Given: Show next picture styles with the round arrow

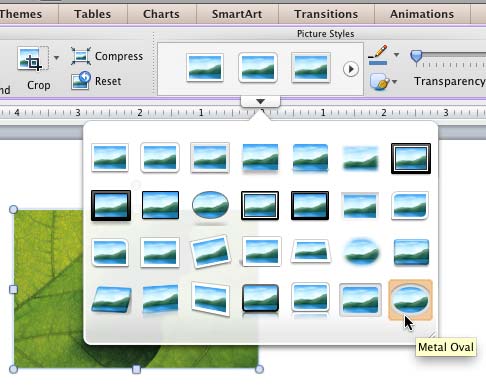Looking at the screenshot, I should 350,69.
